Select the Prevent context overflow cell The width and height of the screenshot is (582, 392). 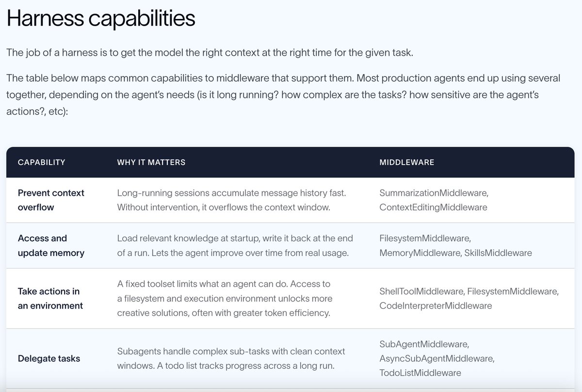coord(51,200)
